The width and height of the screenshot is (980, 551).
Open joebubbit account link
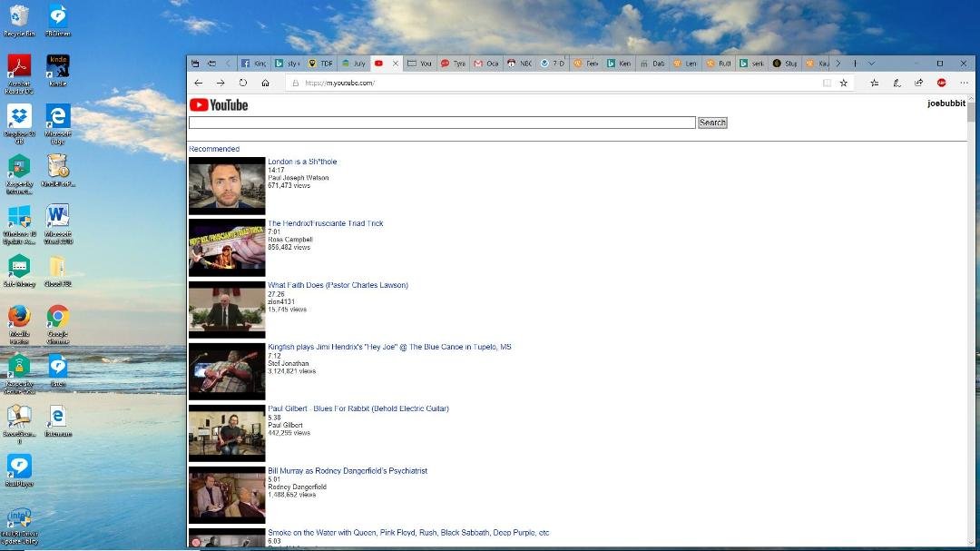point(946,103)
